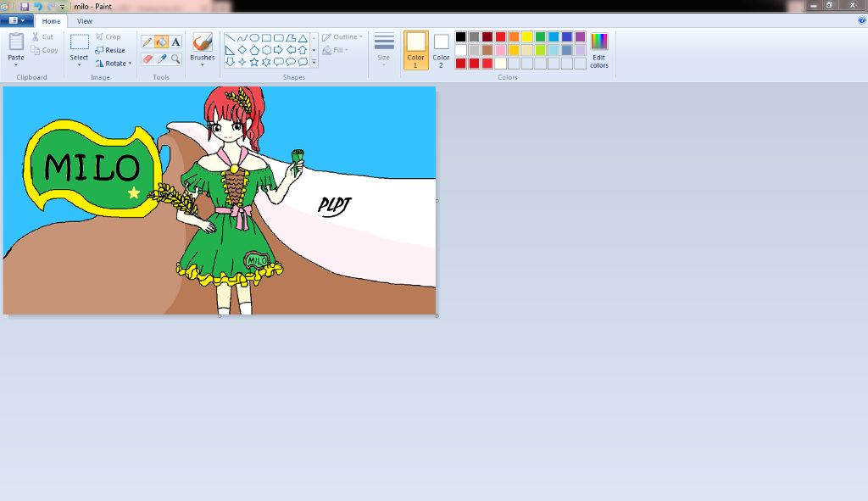Pick the purple color swatch
868x501 pixels.
point(580,36)
